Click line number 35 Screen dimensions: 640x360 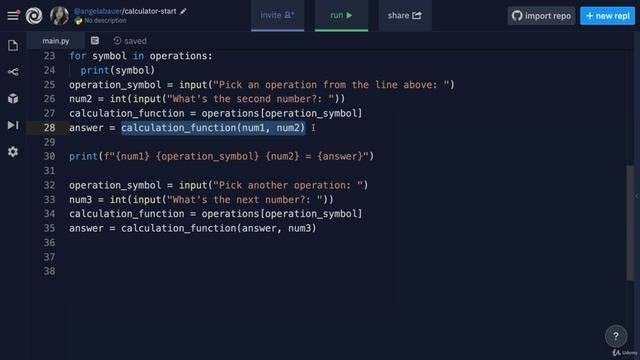49,228
